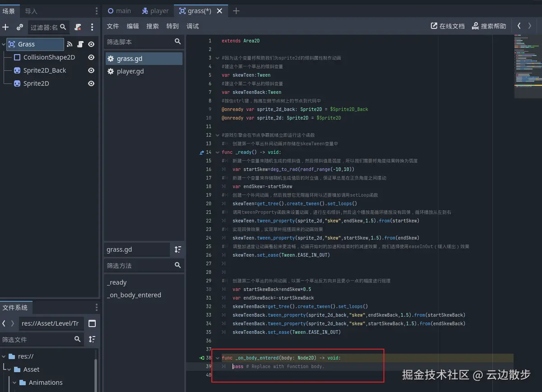Go to next script edit location arrow
Screen dimensions: 542x392
[x=530, y=26]
